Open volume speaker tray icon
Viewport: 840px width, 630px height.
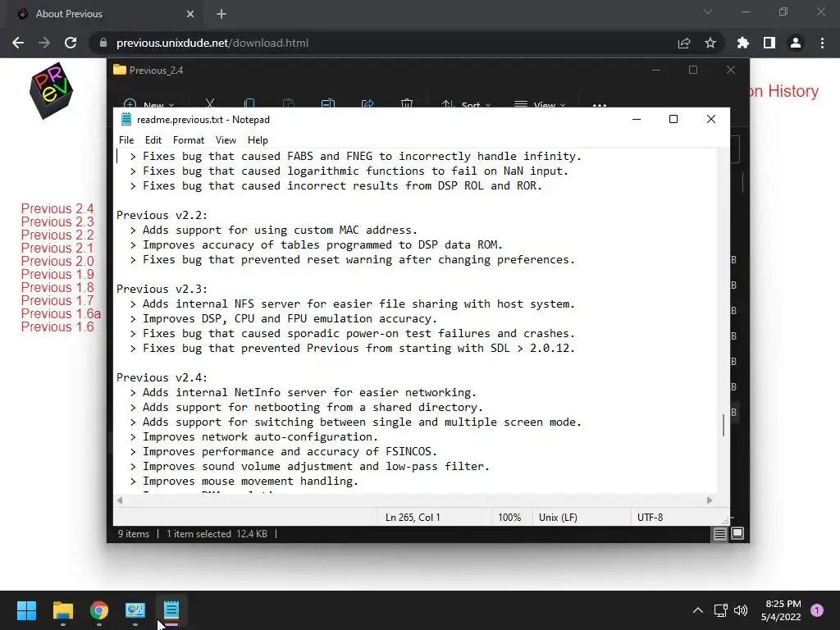point(741,610)
